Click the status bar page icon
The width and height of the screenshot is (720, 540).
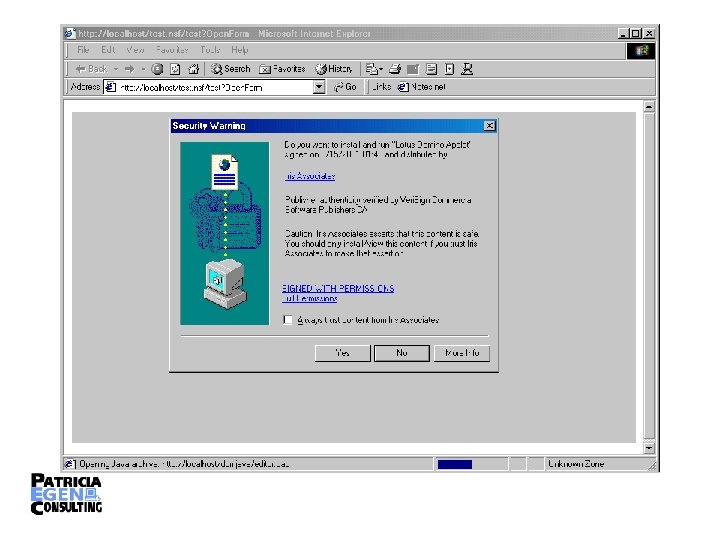click(69, 464)
